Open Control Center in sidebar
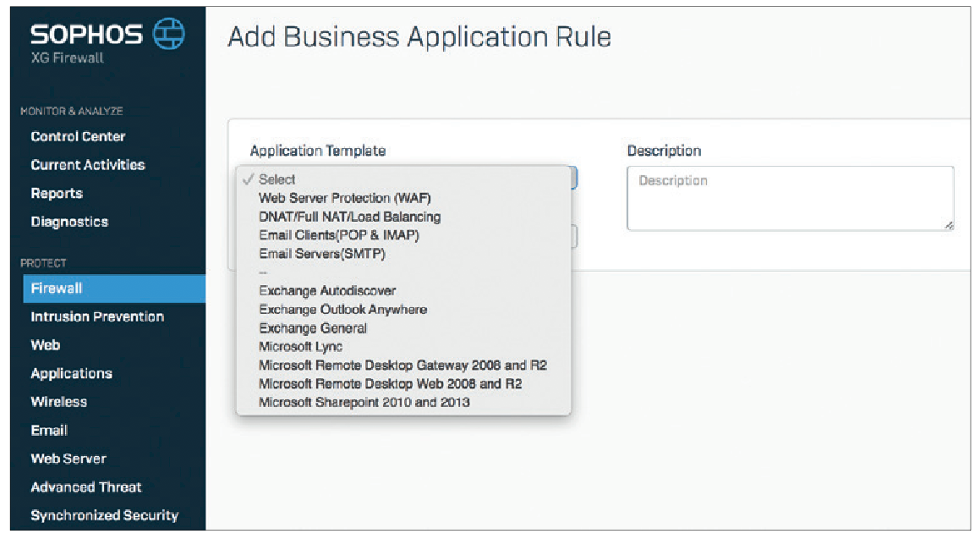The height and width of the screenshot is (539, 980). pyautogui.click(x=78, y=136)
